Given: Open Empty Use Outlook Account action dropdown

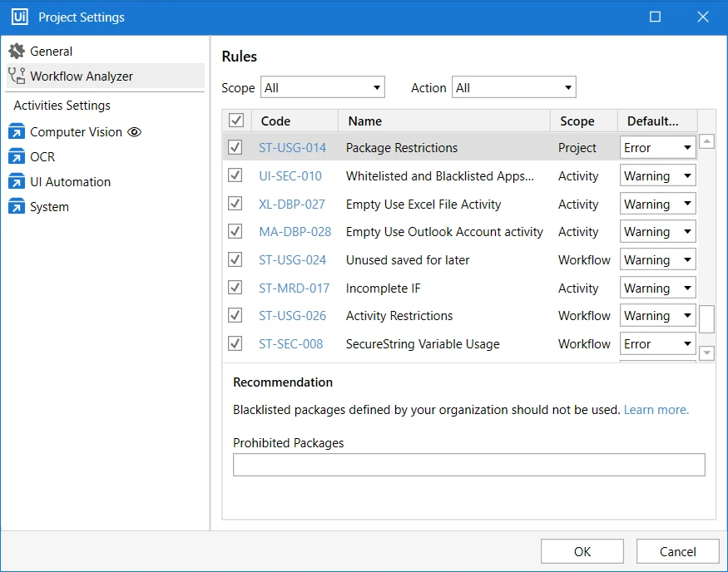Looking at the screenshot, I should point(657,231).
